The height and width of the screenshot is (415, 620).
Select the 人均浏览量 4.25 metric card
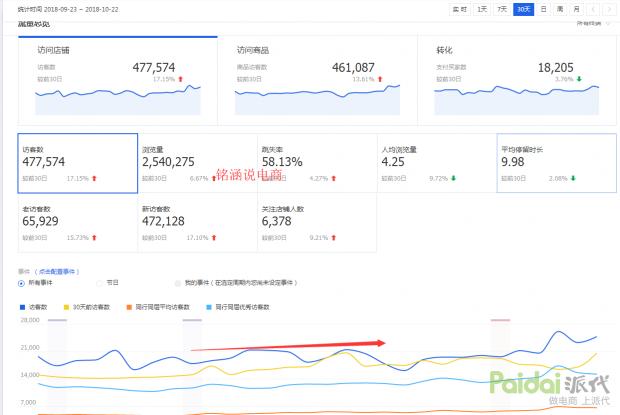point(437,163)
